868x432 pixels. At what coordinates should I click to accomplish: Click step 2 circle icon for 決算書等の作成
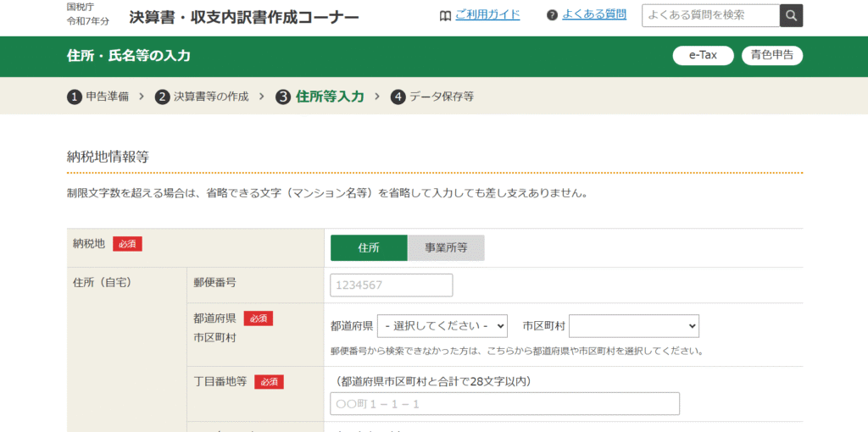pyautogui.click(x=162, y=97)
